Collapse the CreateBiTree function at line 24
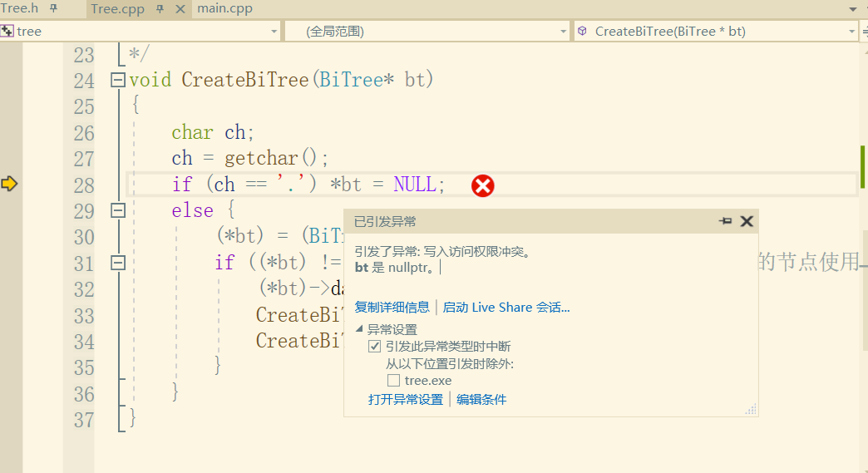This screenshot has height=473, width=868. click(x=118, y=80)
